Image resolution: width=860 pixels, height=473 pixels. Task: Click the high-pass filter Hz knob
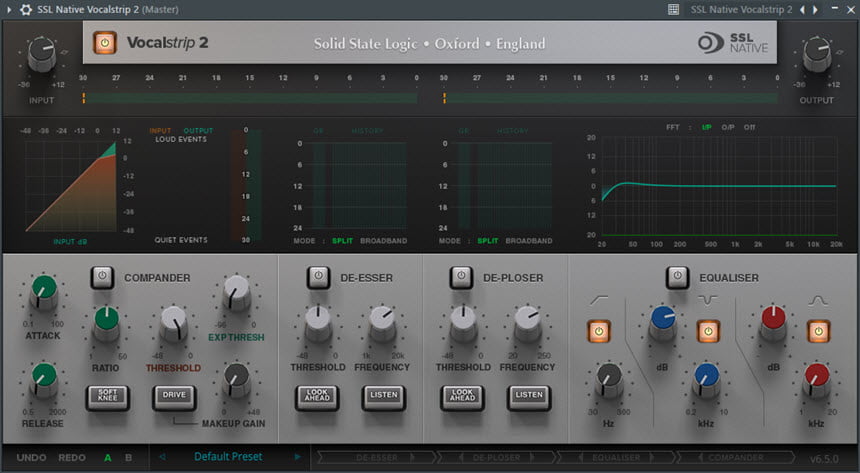(x=609, y=380)
